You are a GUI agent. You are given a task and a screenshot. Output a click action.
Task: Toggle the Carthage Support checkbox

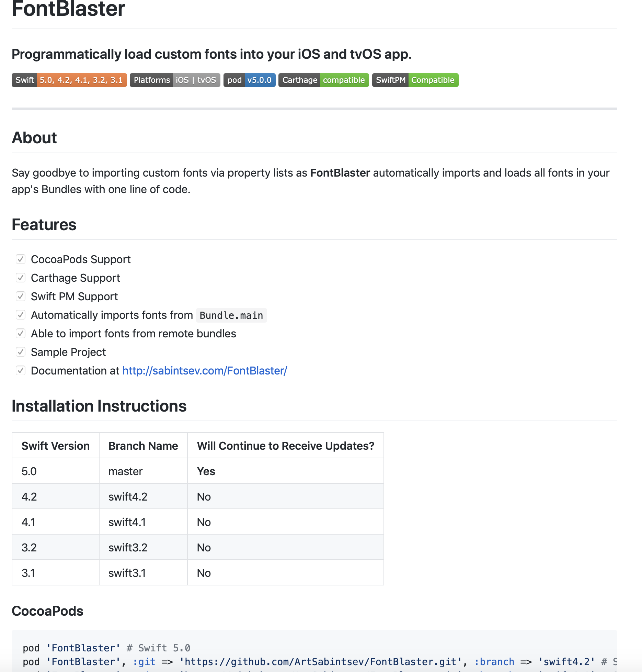point(21,278)
